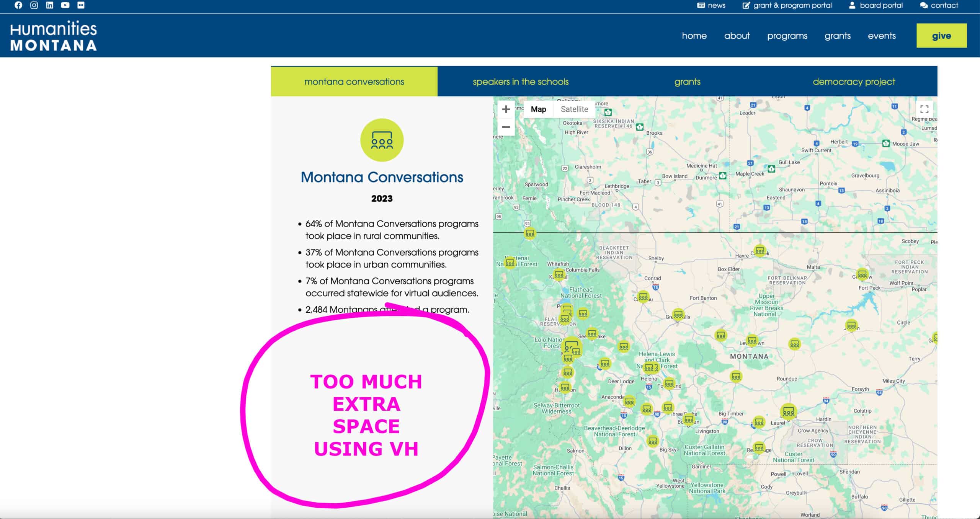Select the montana conversations tab
The width and height of the screenshot is (980, 519).
pyautogui.click(x=354, y=82)
